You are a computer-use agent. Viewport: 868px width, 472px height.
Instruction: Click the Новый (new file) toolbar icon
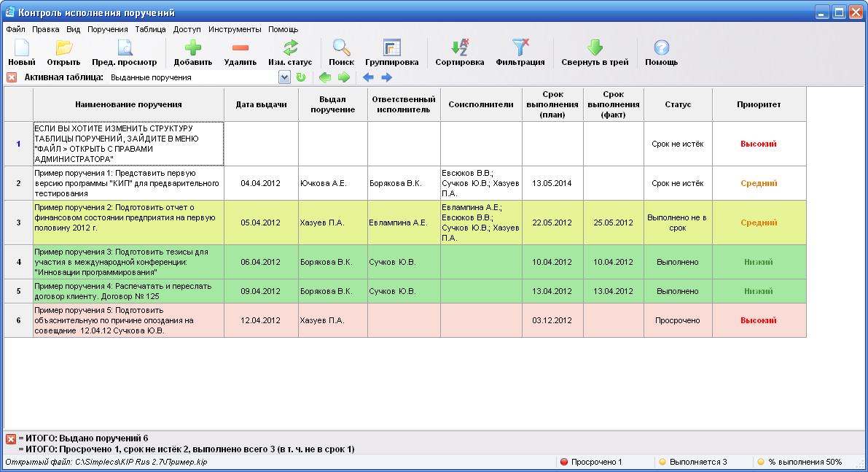22,53
